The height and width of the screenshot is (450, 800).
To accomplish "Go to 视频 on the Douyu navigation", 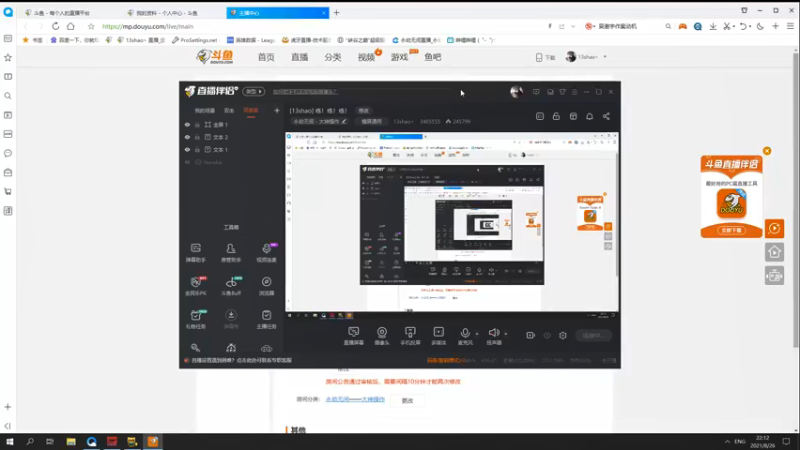I will coord(366,57).
